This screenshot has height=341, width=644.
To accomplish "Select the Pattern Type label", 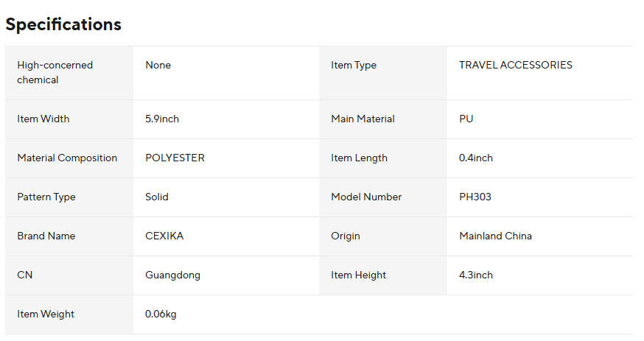I will coord(46,197).
